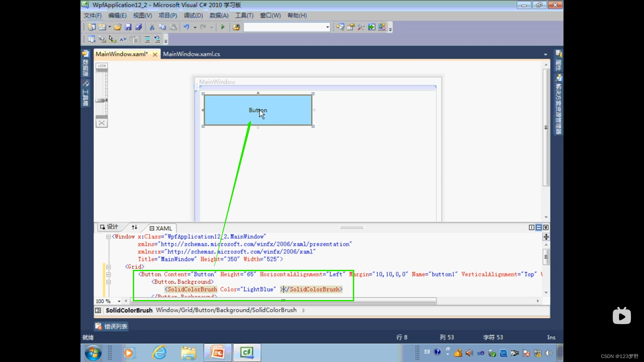
Task: Close the MainWindow.xaml tab
Action: tap(155, 54)
